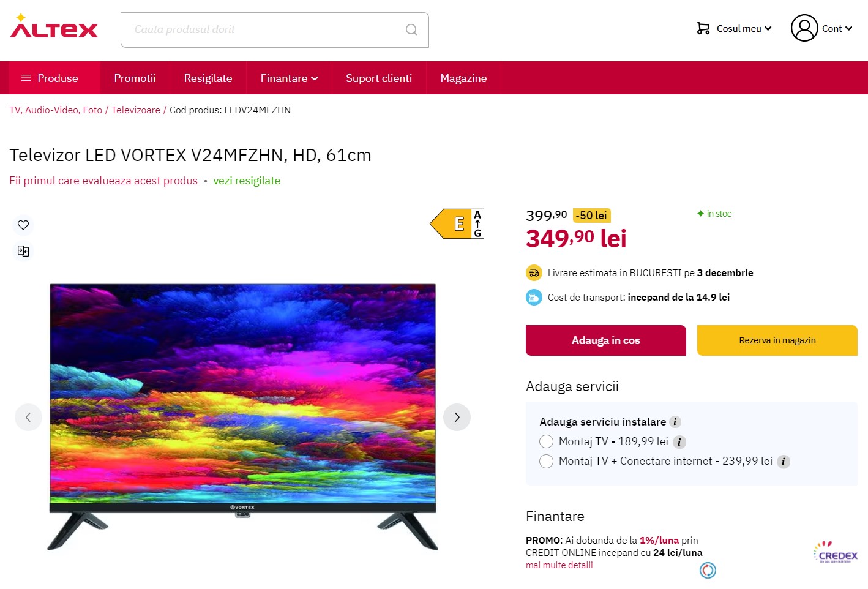Select Montaj TV 189,99 lei option
This screenshot has width=868, height=589.
coord(546,441)
